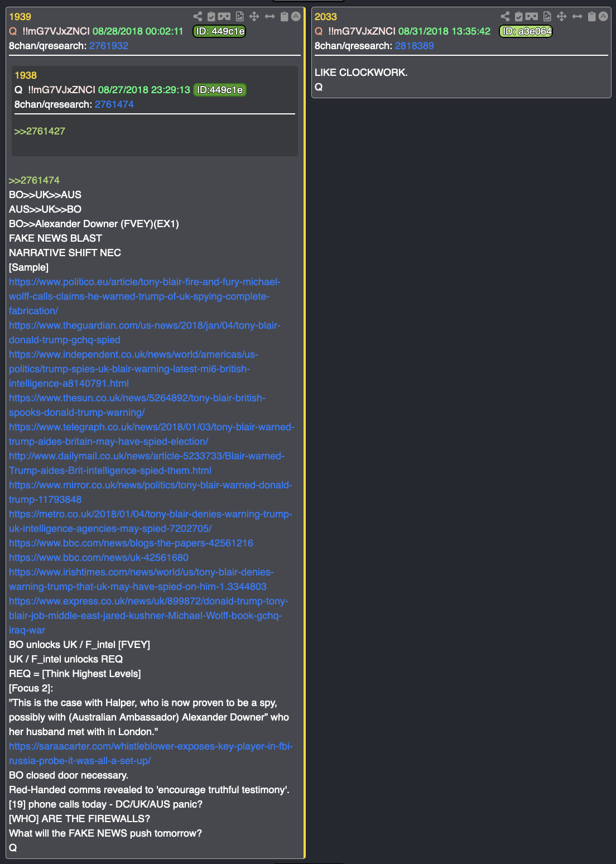Collapse post 2033 with the circled up-arrow
This screenshot has width=616, height=864.
pos(603,17)
